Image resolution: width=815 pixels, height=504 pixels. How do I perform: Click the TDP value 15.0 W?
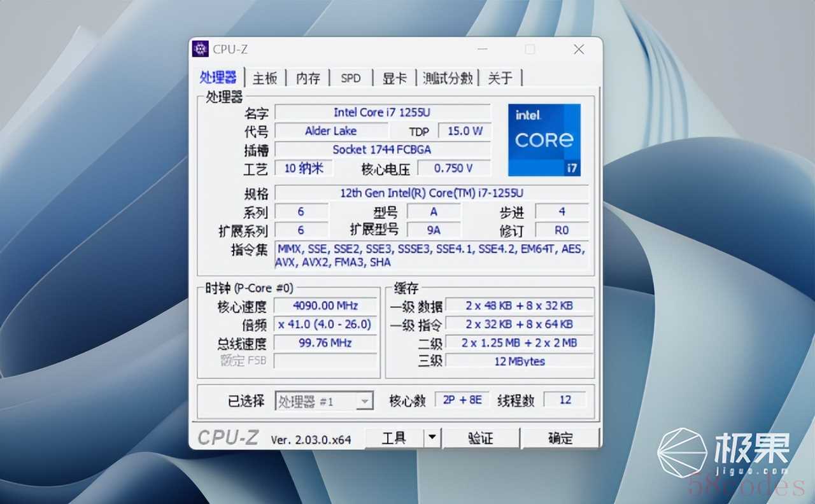point(465,131)
